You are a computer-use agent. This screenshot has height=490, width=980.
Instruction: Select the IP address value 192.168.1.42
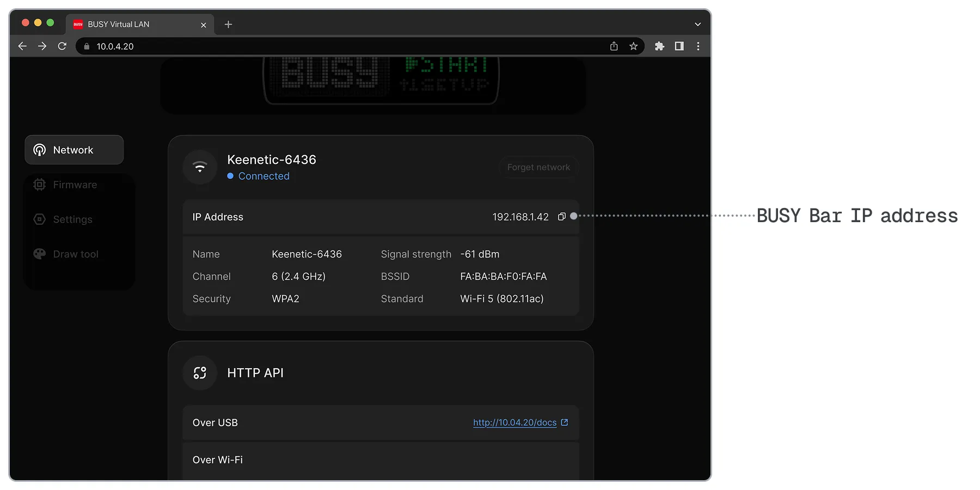pos(520,217)
